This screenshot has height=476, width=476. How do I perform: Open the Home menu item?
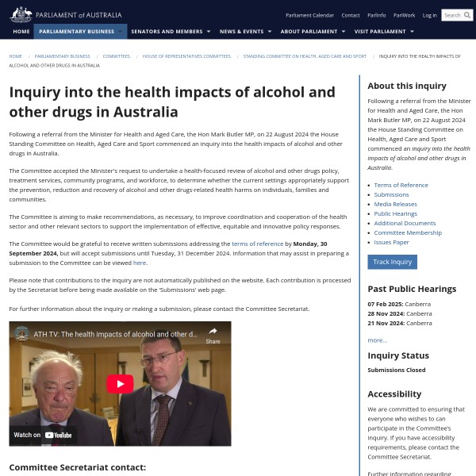21,32
